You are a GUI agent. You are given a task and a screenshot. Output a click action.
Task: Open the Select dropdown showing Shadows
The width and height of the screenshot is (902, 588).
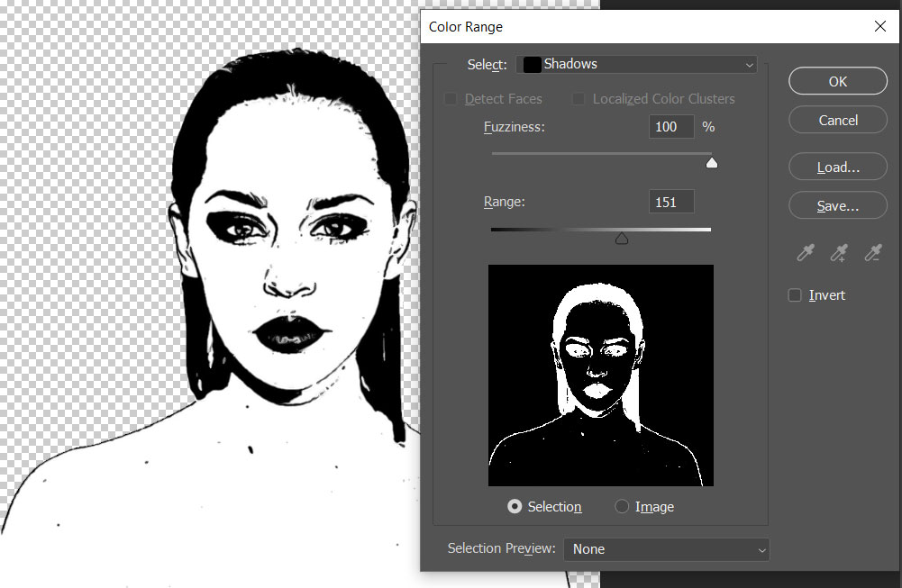pyautogui.click(x=637, y=64)
